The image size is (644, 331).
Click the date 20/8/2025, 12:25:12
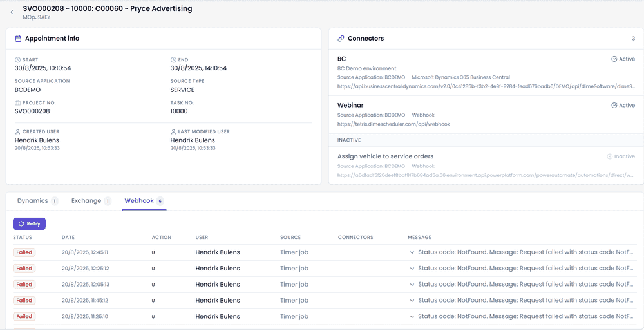pyautogui.click(x=85, y=269)
